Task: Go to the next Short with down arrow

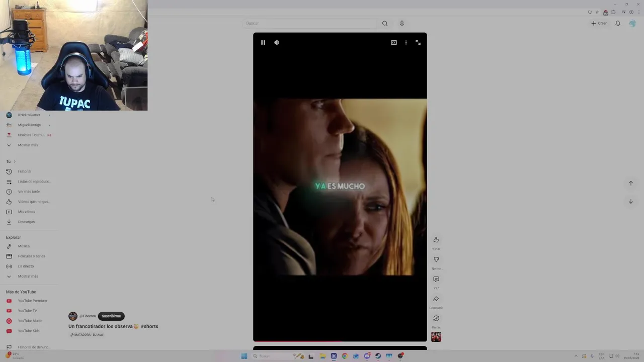Action: 631,202
